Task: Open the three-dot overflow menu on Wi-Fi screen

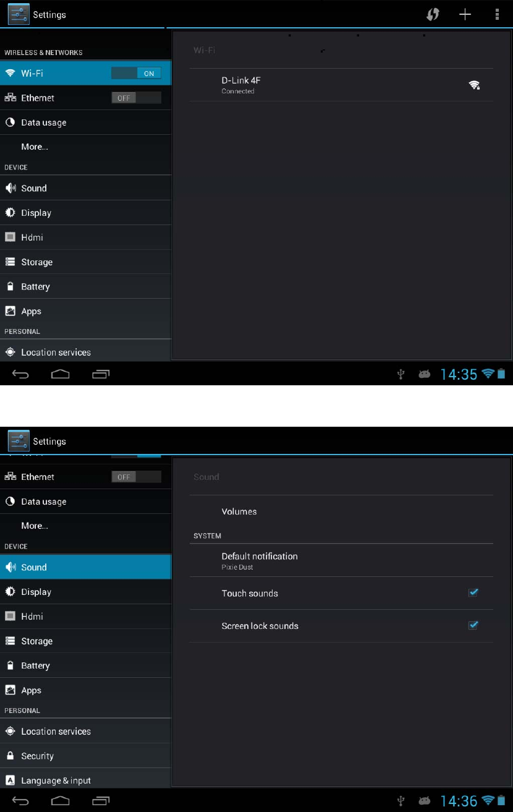Action: 497,15
